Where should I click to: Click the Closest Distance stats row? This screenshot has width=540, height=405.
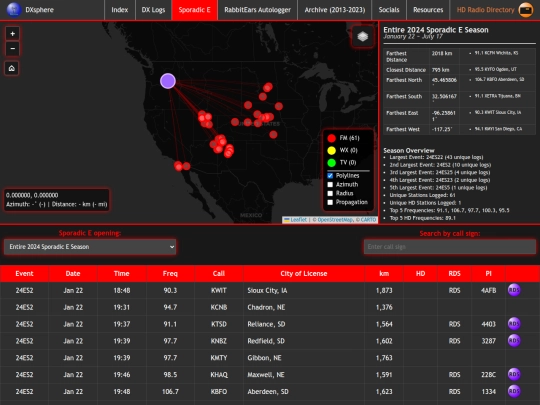(x=459, y=70)
